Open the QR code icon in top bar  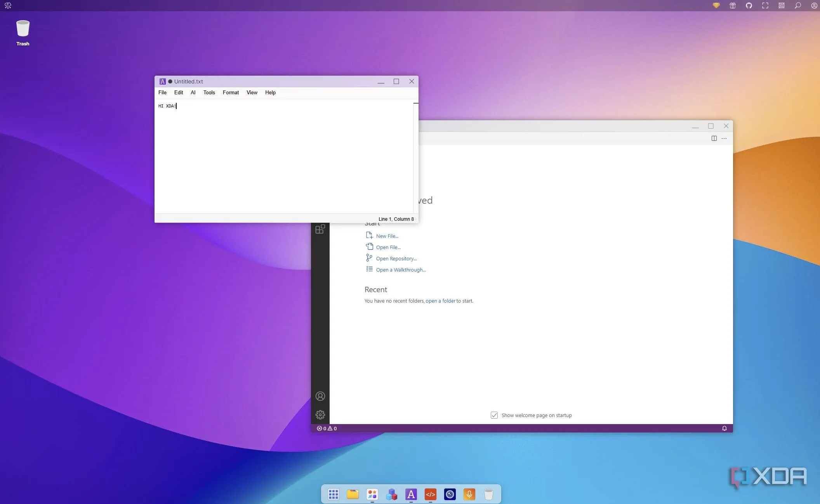pos(781,5)
